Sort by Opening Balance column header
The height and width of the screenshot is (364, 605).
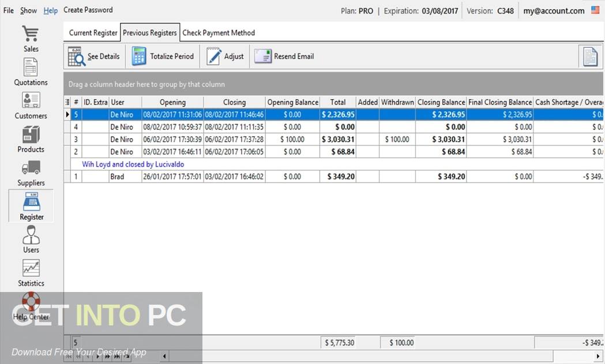click(x=292, y=102)
